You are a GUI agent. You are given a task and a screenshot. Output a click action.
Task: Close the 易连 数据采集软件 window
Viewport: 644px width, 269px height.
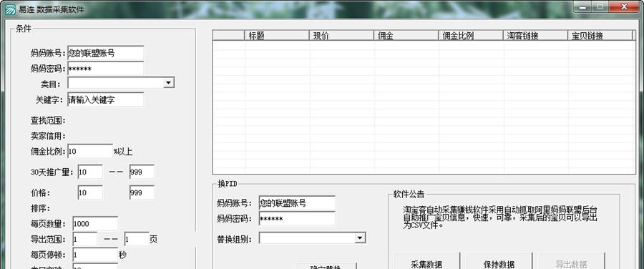coord(624,6)
